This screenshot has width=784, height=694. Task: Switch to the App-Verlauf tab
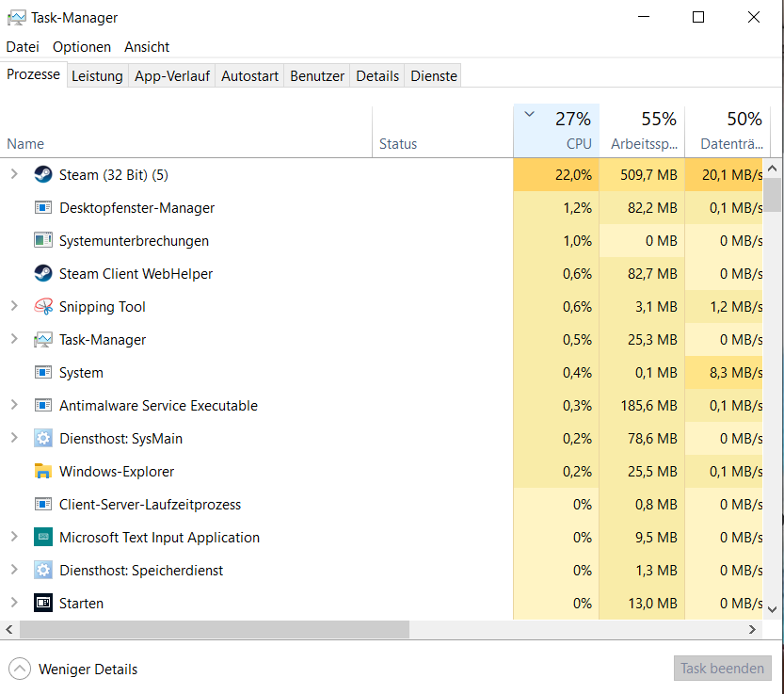(172, 76)
